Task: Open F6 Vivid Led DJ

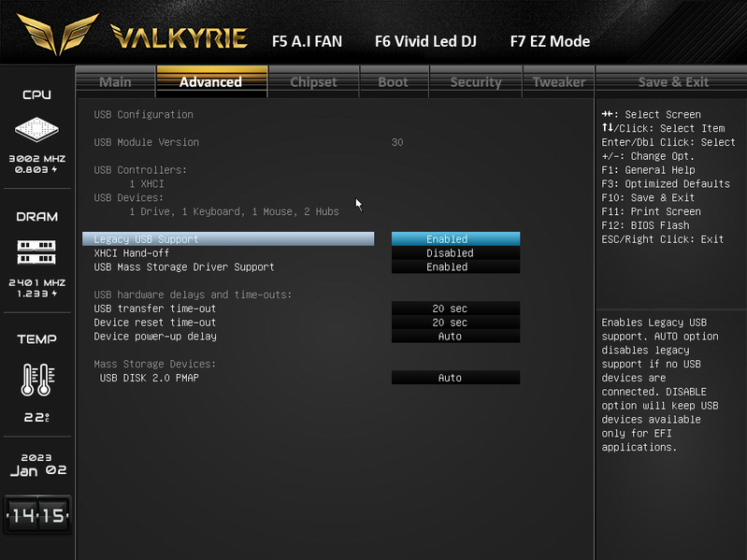Action: 425,41
